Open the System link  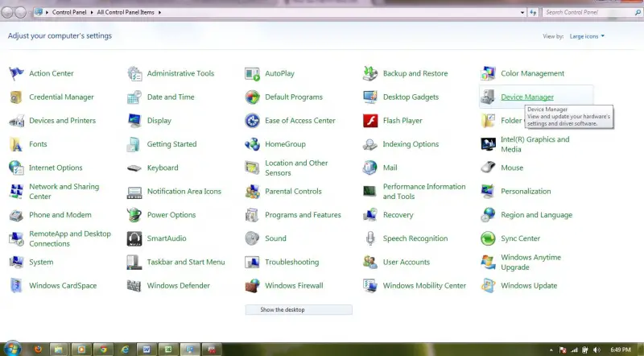click(41, 263)
